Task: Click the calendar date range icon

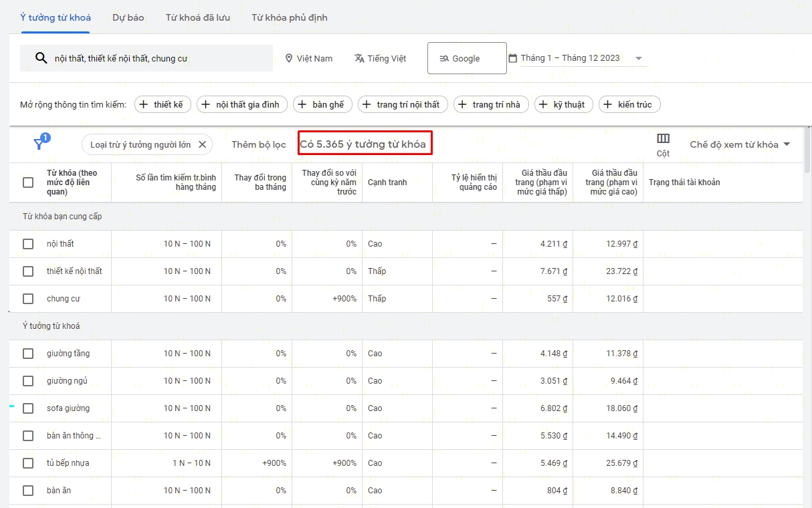Action: (x=513, y=58)
